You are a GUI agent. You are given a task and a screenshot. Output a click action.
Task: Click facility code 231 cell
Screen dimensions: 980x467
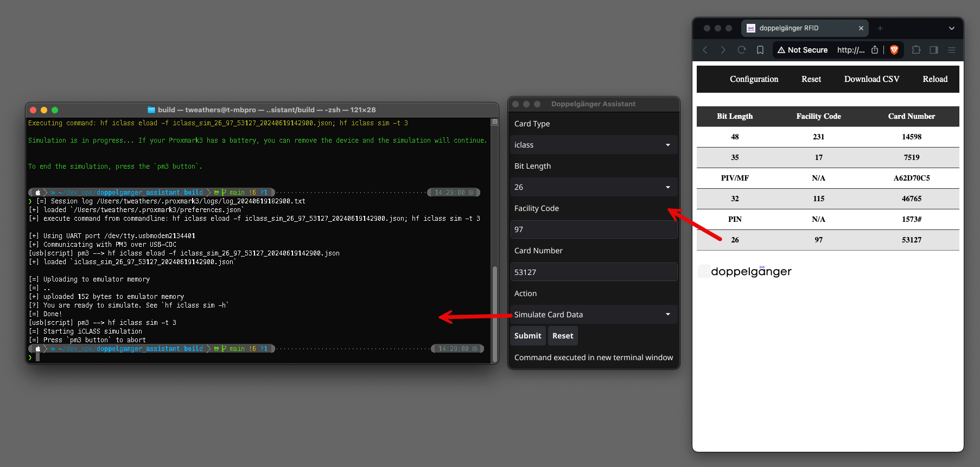click(818, 137)
